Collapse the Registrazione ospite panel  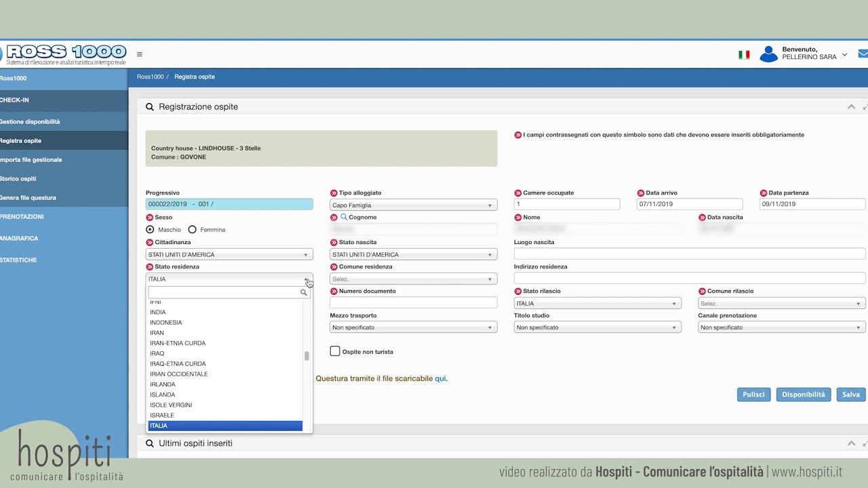click(851, 107)
